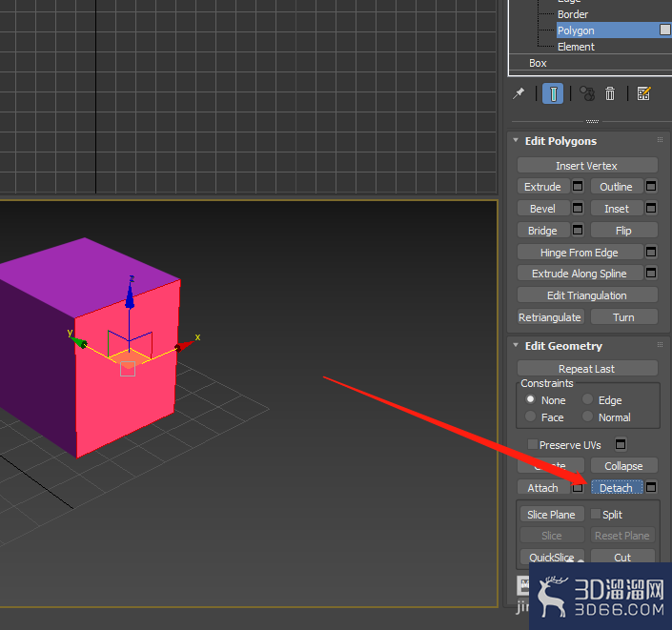Screen dimensions: 672x630
Task: Select Normal constraint radio button
Action: [x=587, y=417]
